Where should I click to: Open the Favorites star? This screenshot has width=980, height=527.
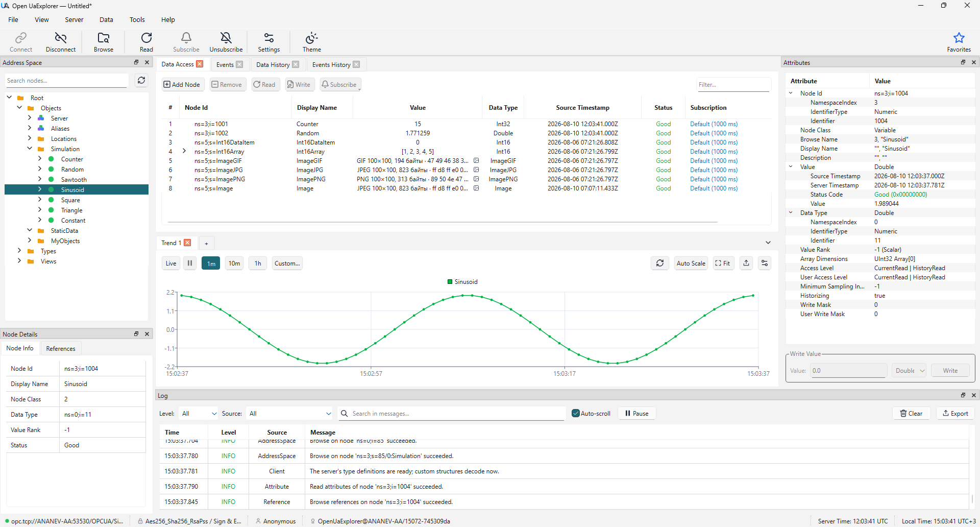(959, 42)
